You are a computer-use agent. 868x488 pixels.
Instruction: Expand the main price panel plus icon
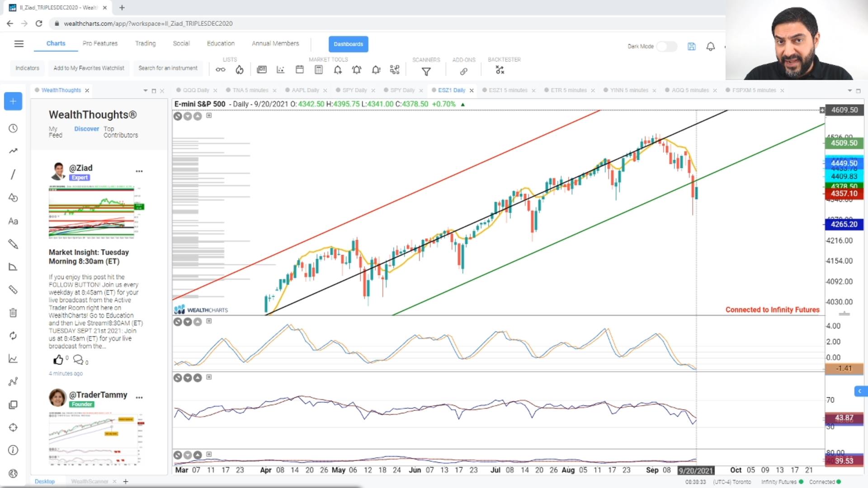(209, 116)
